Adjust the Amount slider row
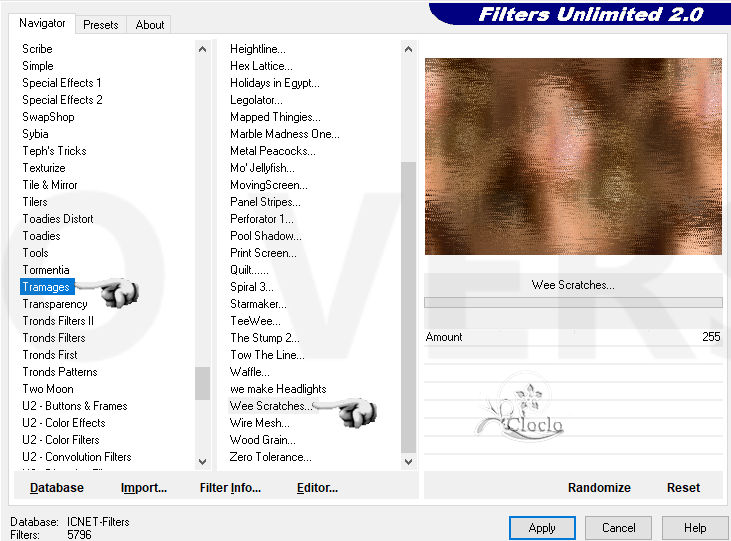The height and width of the screenshot is (541, 731). coord(573,337)
